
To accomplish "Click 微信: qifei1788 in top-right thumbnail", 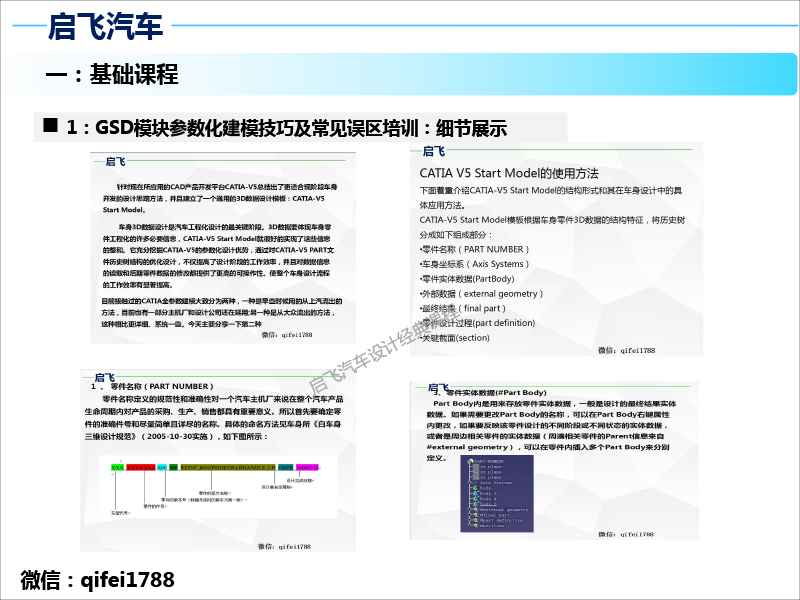I will [x=627, y=351].
